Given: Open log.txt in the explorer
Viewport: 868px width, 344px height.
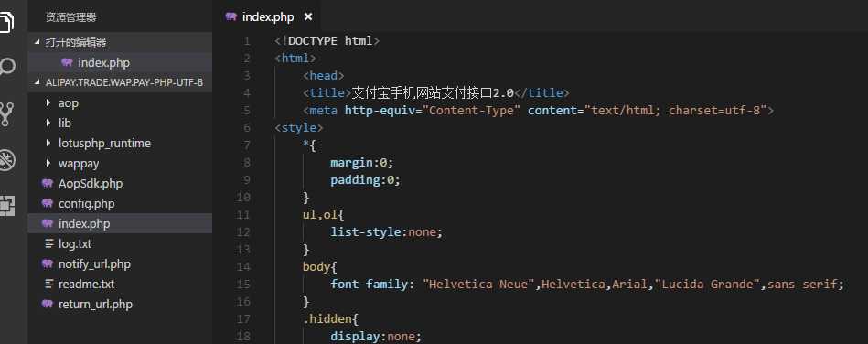Looking at the screenshot, I should (x=120, y=243).
